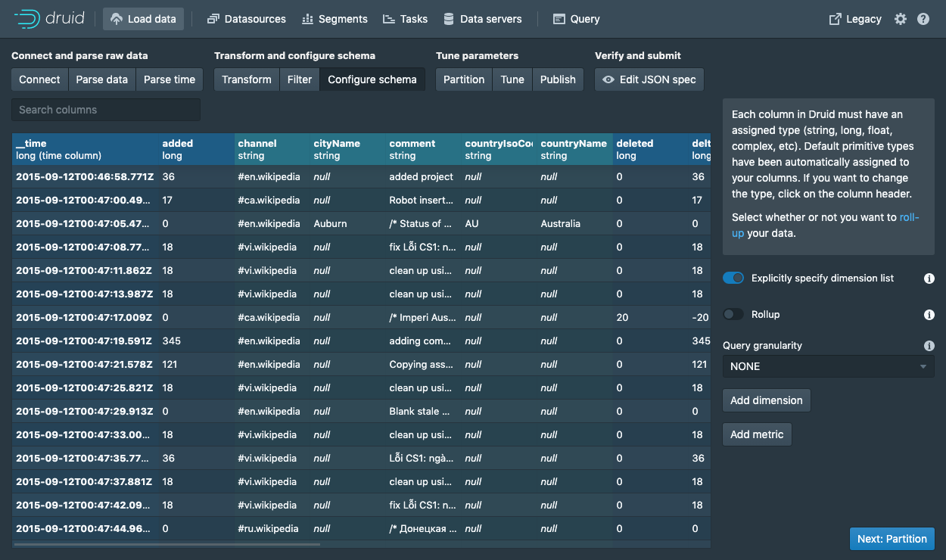Click comment 'Blank stale ...'
This screenshot has height=560, width=946.
coord(424,412)
